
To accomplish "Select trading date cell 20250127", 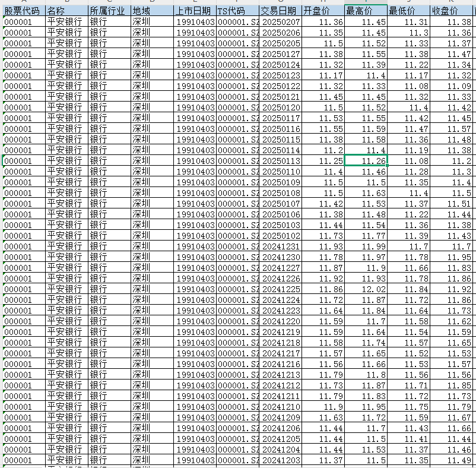I will tap(281, 54).
